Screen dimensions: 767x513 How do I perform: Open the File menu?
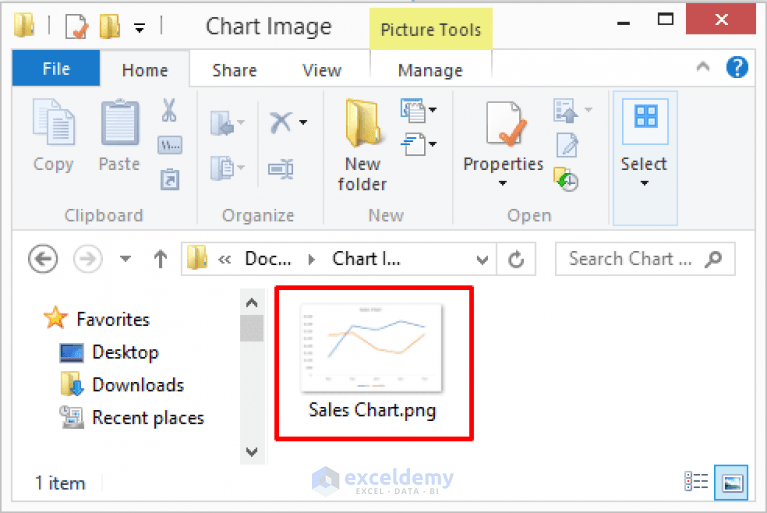pyautogui.click(x=56, y=69)
